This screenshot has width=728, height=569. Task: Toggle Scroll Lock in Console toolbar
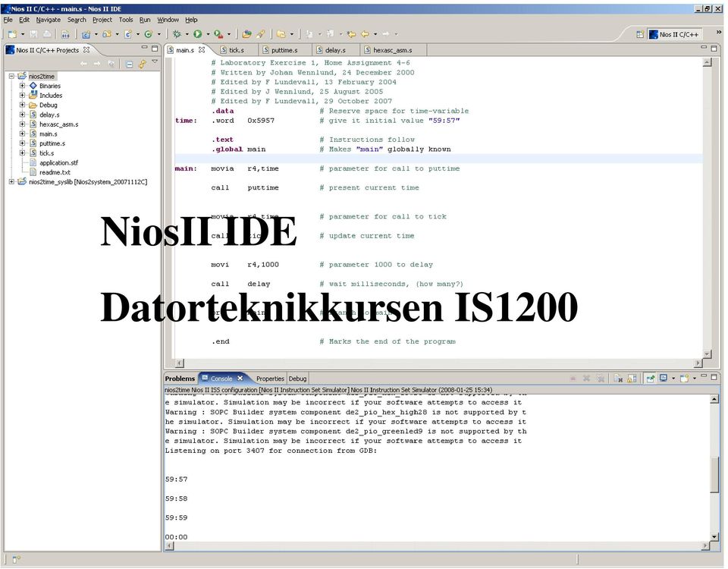(x=632, y=379)
